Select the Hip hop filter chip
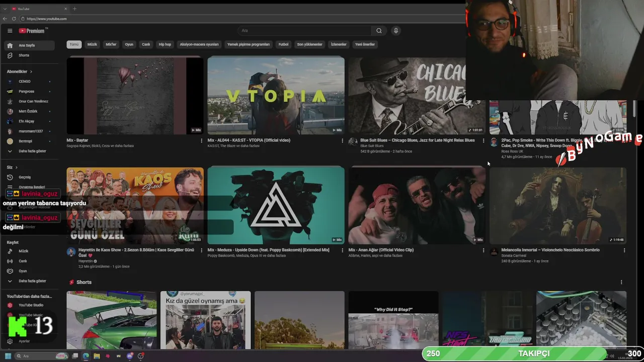The width and height of the screenshot is (644, 362). click(165, 44)
